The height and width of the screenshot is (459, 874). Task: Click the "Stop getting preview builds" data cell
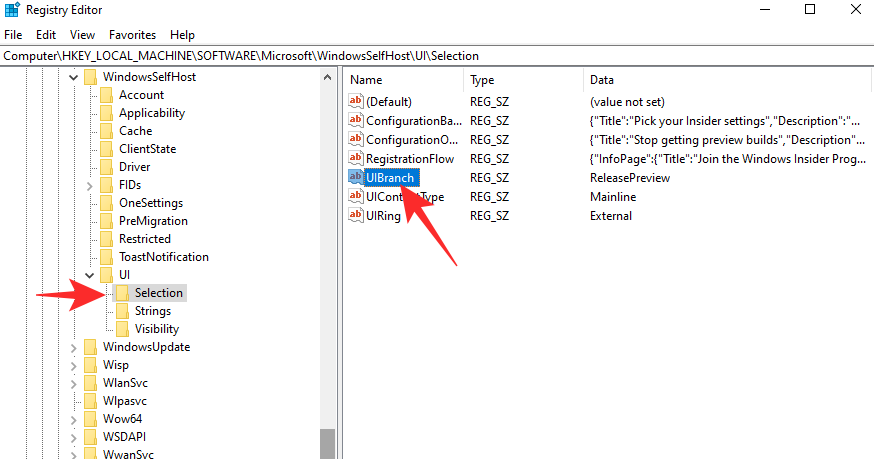727,140
